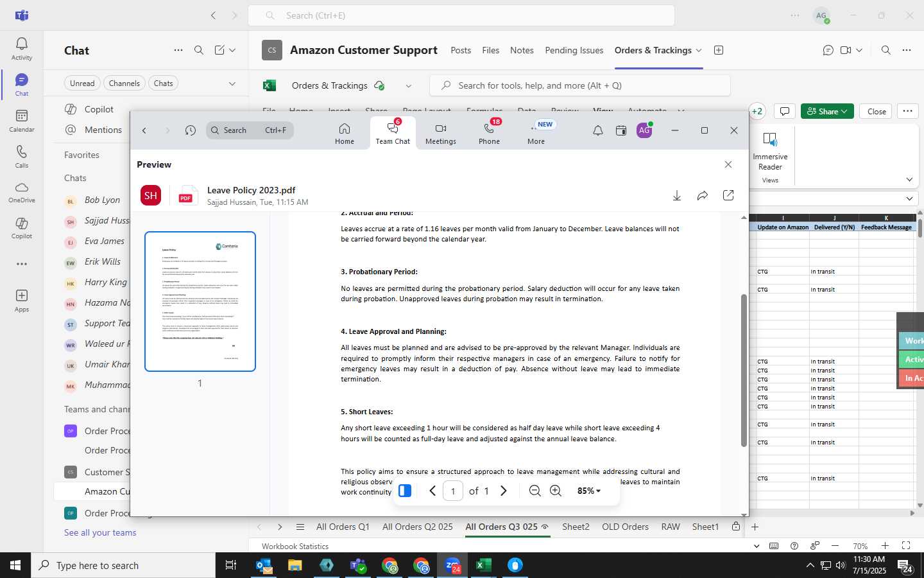This screenshot has height=578, width=924.
Task: Toggle the PDF thumbnail sidebar
Action: coord(405,491)
